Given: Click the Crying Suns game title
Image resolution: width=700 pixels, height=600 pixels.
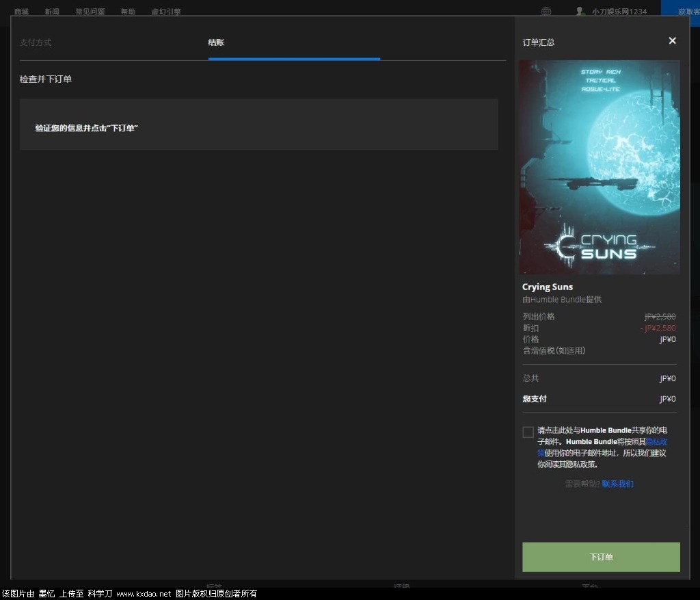Looking at the screenshot, I should pyautogui.click(x=548, y=287).
